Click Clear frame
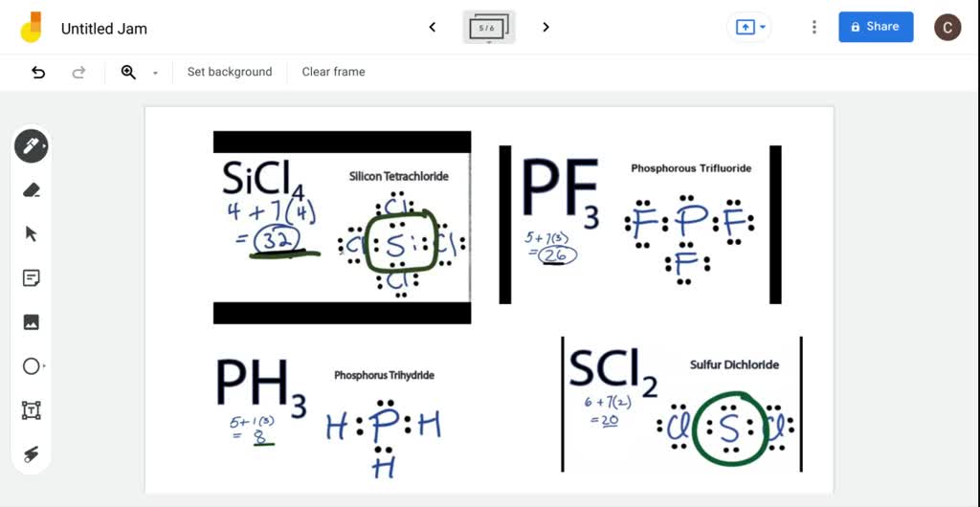Image resolution: width=980 pixels, height=507 pixels. click(333, 72)
